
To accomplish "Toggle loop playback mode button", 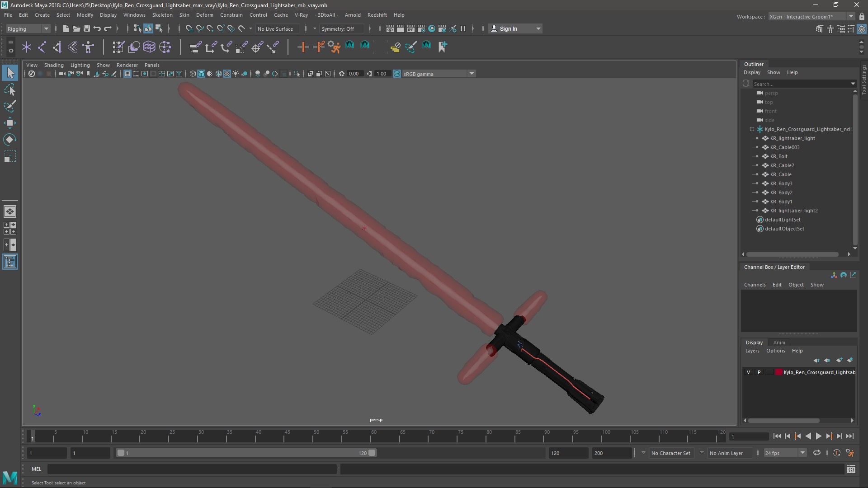I will point(817,453).
